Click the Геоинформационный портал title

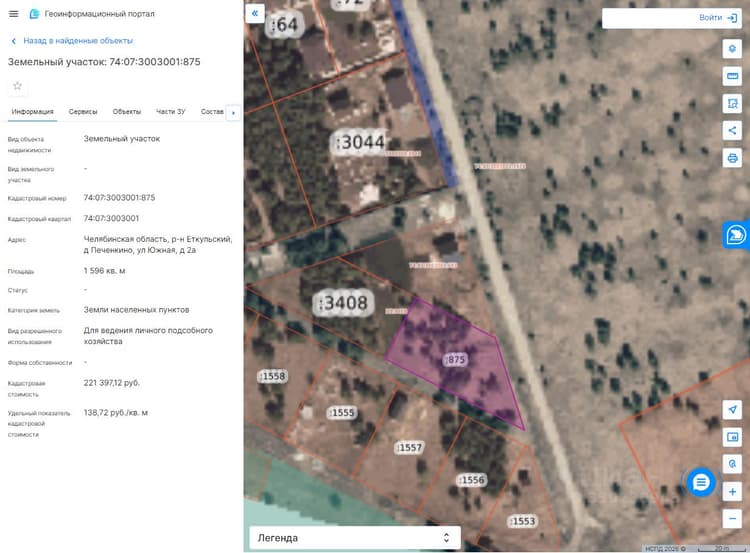pos(99,14)
